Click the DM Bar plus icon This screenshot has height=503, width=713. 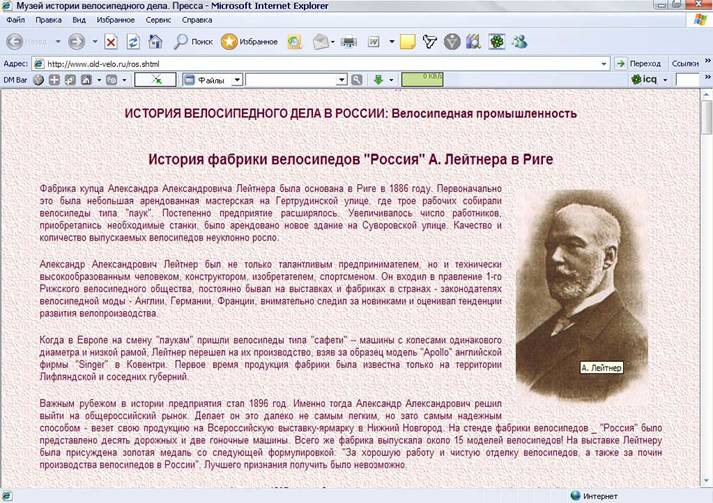(x=55, y=80)
